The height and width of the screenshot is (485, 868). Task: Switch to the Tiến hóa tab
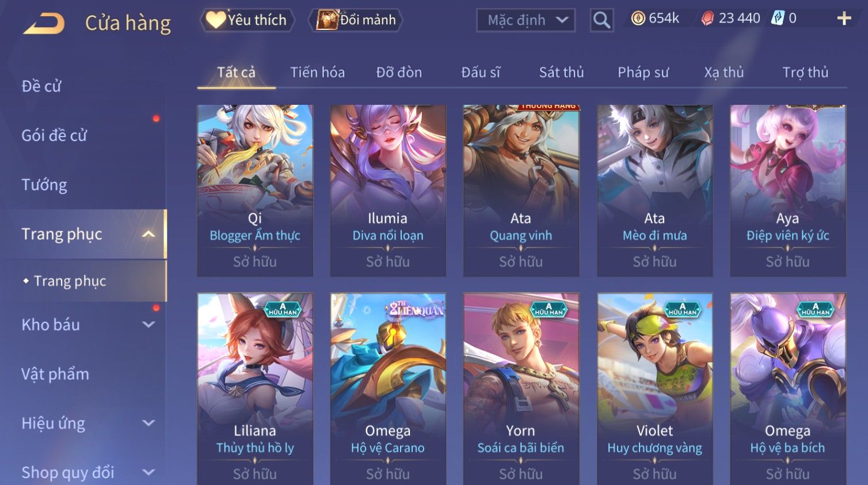click(317, 72)
